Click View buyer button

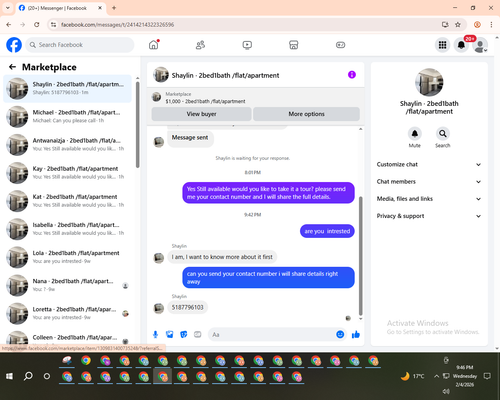tap(201, 114)
